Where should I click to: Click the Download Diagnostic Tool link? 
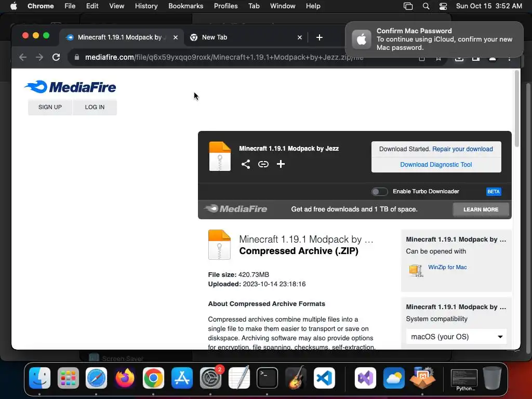coord(436,165)
